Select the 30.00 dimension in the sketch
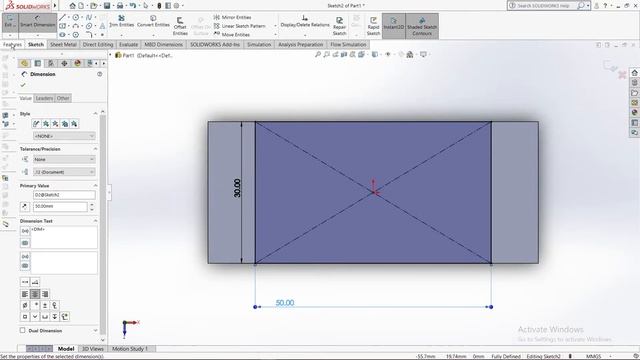This screenshot has width=640, height=360. coord(237,188)
